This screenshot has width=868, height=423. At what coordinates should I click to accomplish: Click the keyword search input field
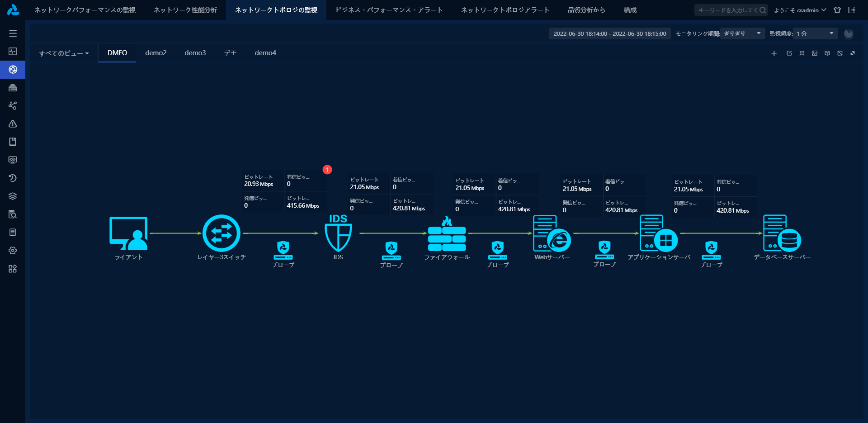tap(727, 10)
